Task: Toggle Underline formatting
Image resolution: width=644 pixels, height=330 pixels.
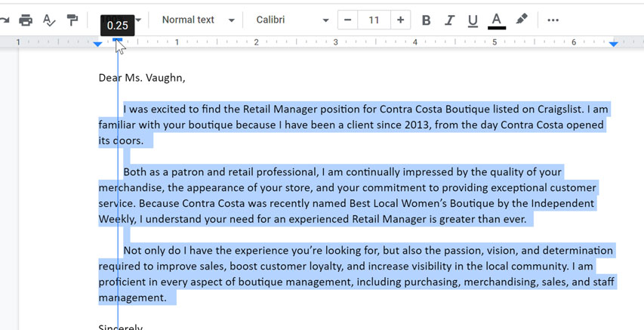Action: coord(473,20)
